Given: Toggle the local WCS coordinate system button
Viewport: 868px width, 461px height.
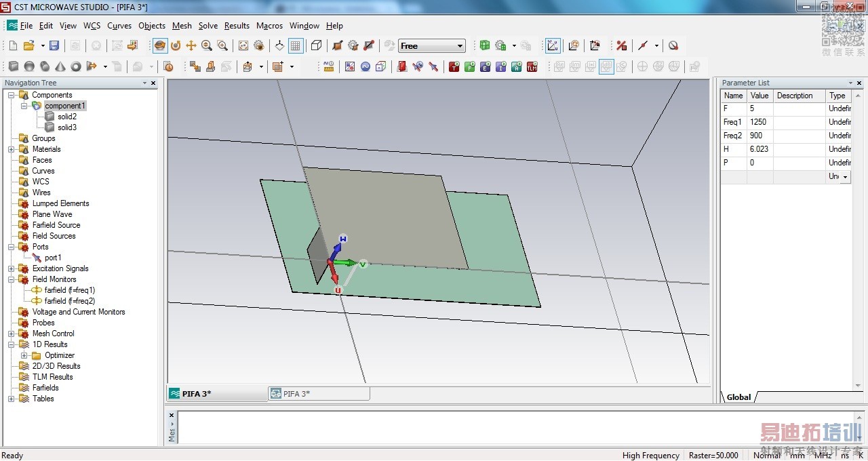Looking at the screenshot, I should (x=553, y=45).
